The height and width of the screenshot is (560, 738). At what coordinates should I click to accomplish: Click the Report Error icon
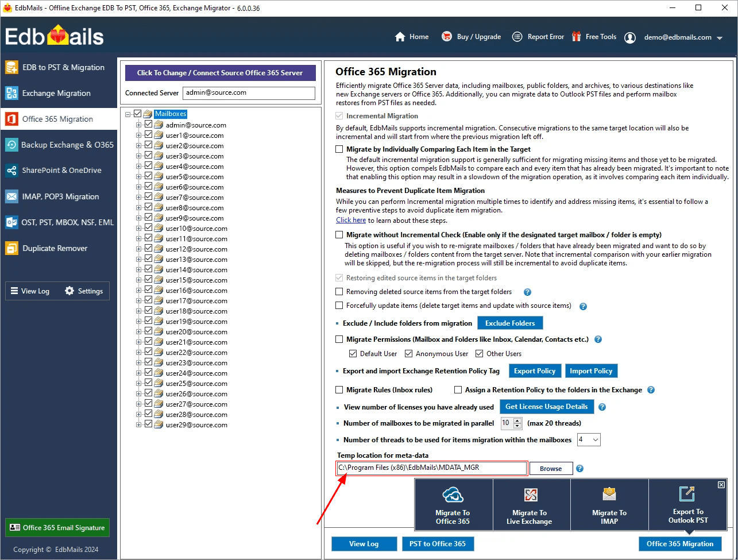pos(517,37)
